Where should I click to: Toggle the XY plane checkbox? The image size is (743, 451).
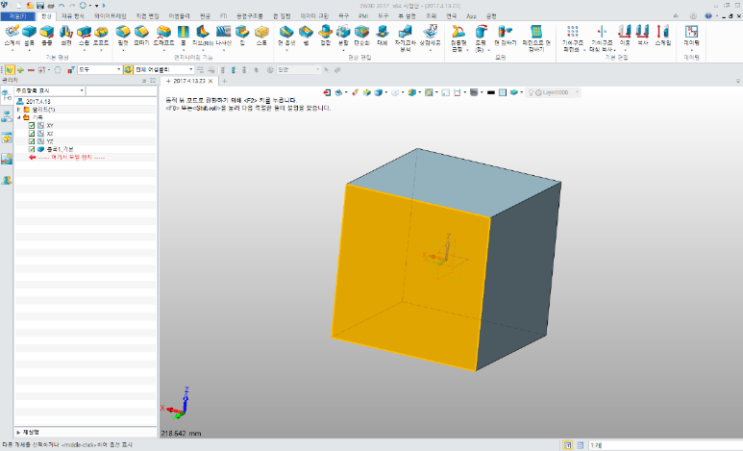[x=32, y=126]
